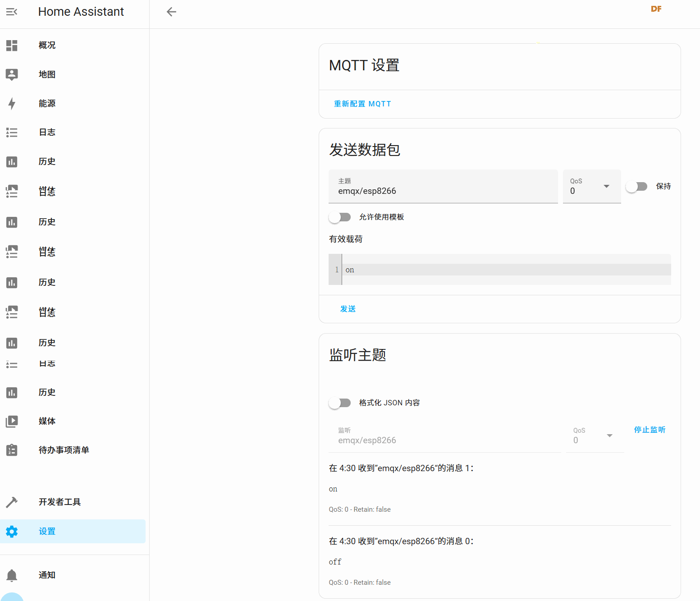
Task: Open the 能源 lightning bolt icon
Action: 12,103
